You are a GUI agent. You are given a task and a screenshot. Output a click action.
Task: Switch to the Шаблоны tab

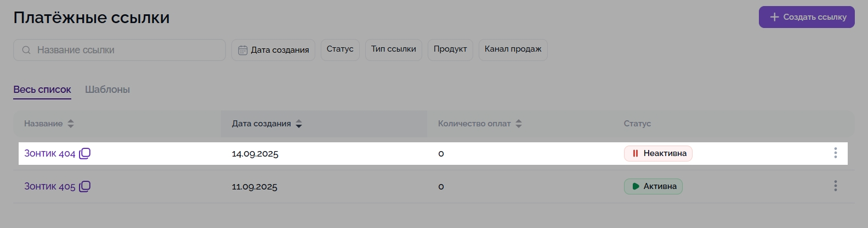(x=107, y=90)
